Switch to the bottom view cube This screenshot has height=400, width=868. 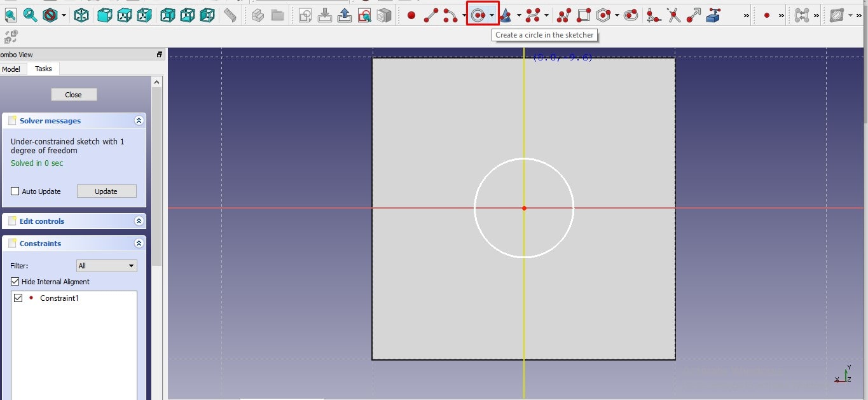(188, 15)
